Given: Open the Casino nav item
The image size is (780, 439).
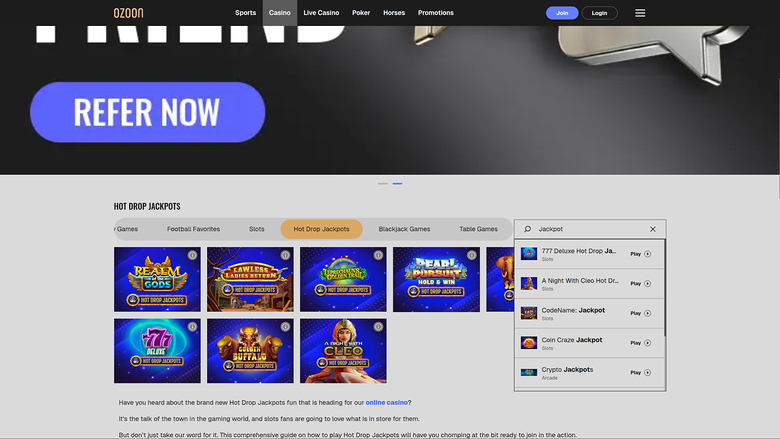Looking at the screenshot, I should (280, 13).
